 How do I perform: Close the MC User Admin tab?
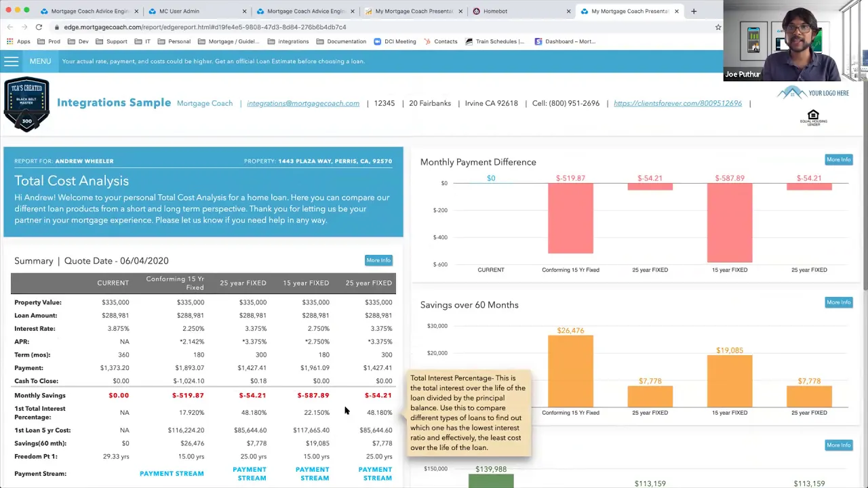click(244, 11)
